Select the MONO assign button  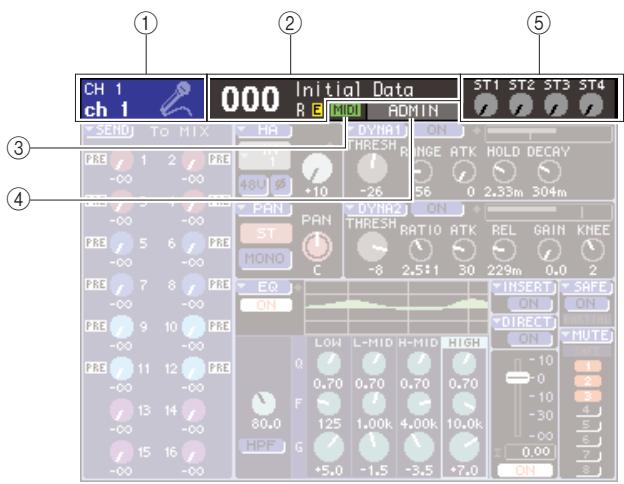pyautogui.click(x=265, y=259)
